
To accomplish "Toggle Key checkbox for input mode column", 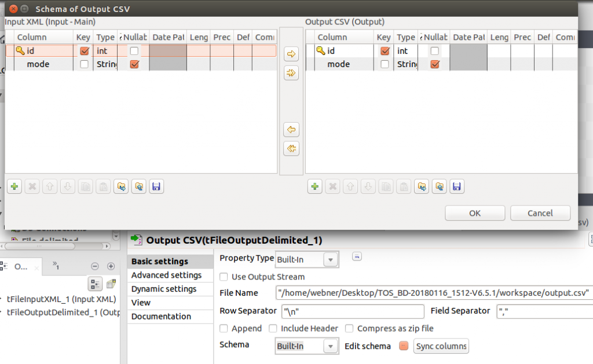I will click(x=85, y=65).
